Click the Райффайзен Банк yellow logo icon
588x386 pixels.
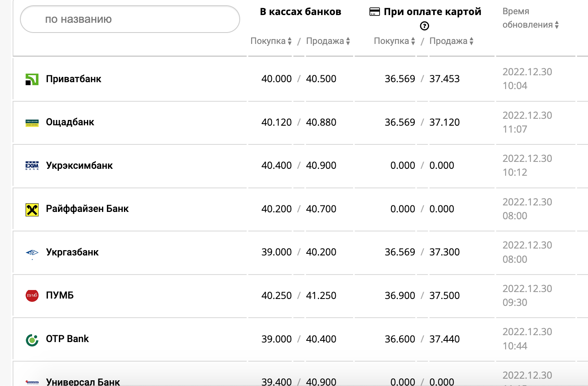pos(32,209)
